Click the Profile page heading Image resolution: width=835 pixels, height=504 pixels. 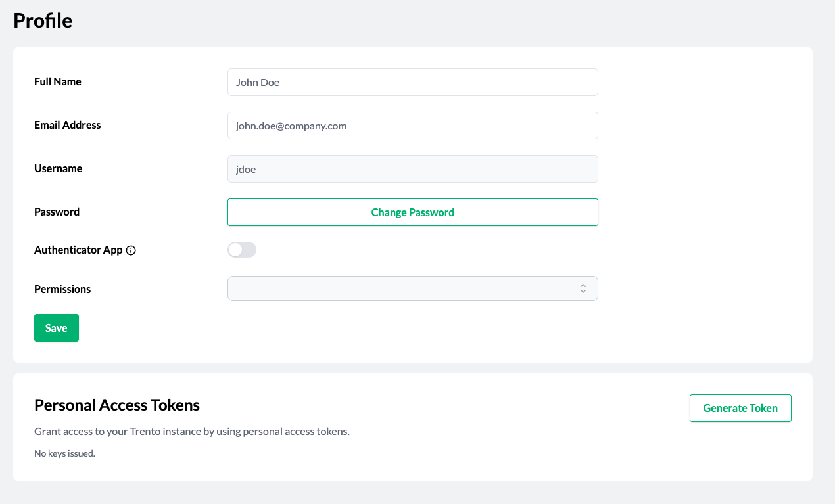pos(43,21)
